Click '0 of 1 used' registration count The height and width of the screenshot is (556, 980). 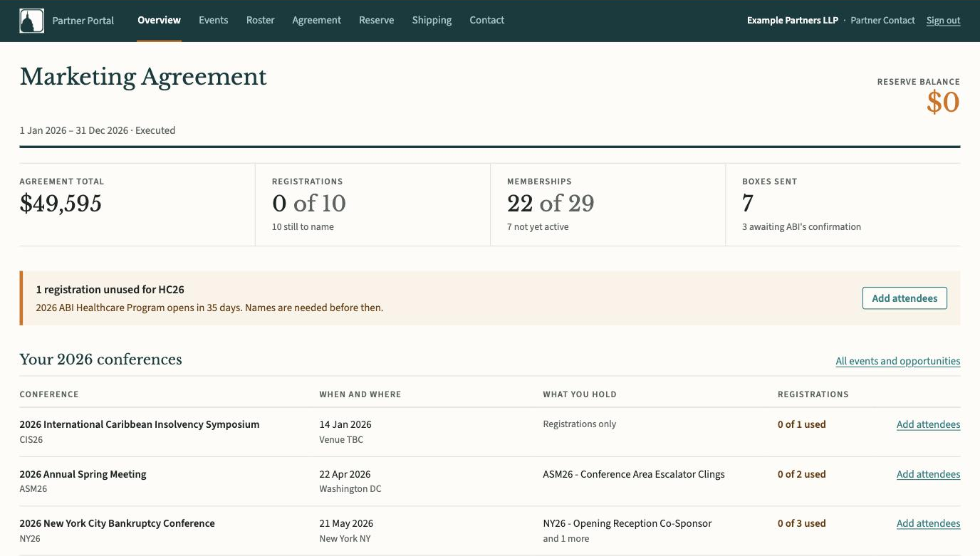pos(801,424)
